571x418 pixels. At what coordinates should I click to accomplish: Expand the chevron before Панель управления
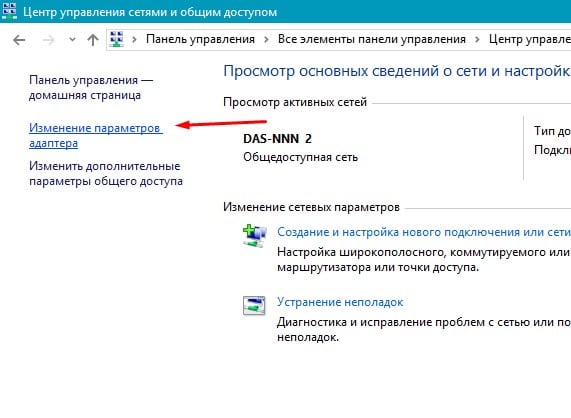[134, 39]
